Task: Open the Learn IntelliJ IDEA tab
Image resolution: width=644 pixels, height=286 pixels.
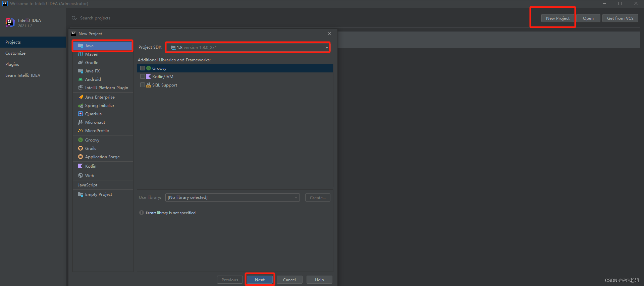Action: coord(33,75)
